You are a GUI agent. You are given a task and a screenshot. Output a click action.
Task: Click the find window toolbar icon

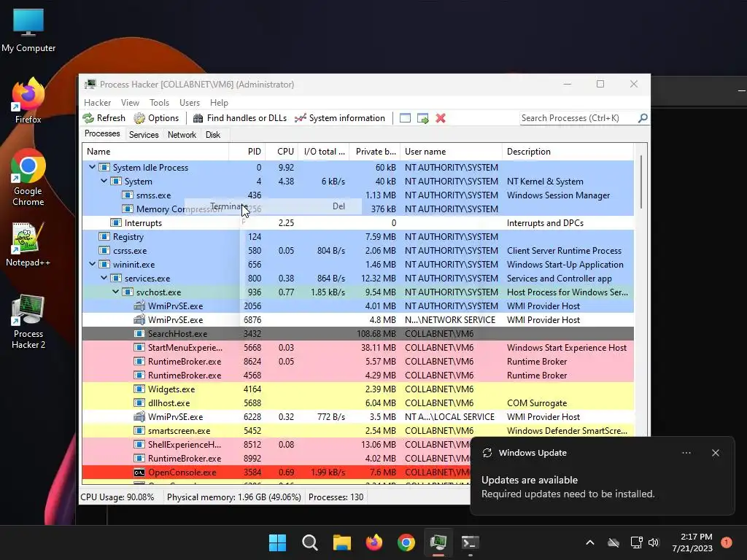405,118
